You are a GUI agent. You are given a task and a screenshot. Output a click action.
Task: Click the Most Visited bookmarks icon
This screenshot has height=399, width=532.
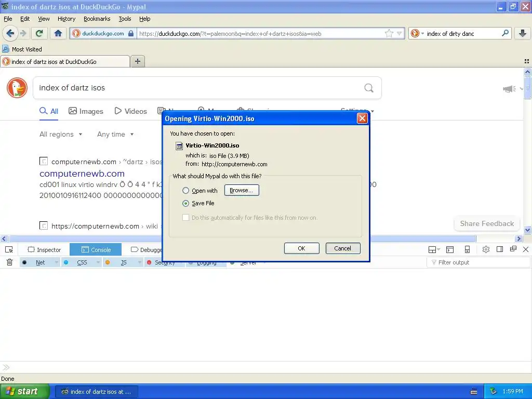[6, 49]
